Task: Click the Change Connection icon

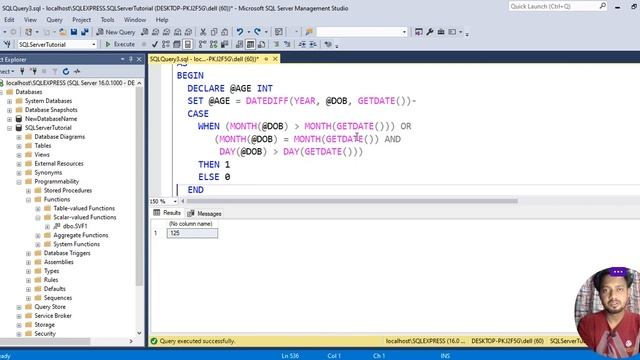Action: pyautogui.click(x=7, y=44)
